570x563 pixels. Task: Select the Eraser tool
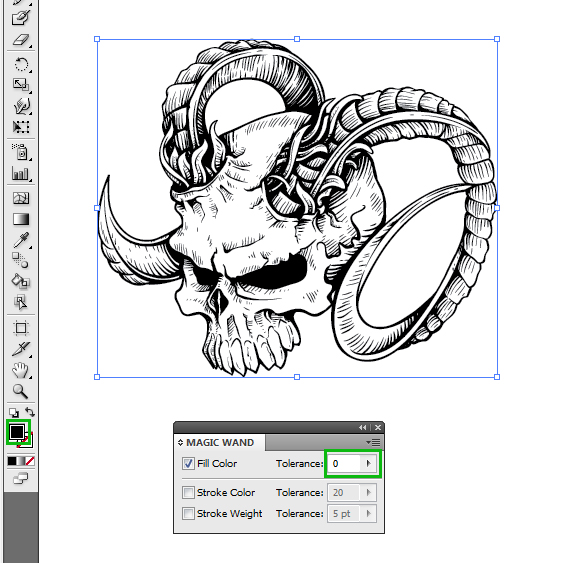tap(21, 40)
